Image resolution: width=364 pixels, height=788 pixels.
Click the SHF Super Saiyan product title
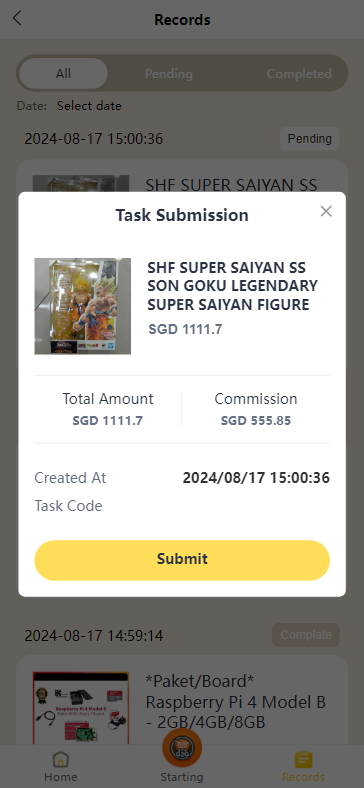pyautogui.click(x=232, y=285)
